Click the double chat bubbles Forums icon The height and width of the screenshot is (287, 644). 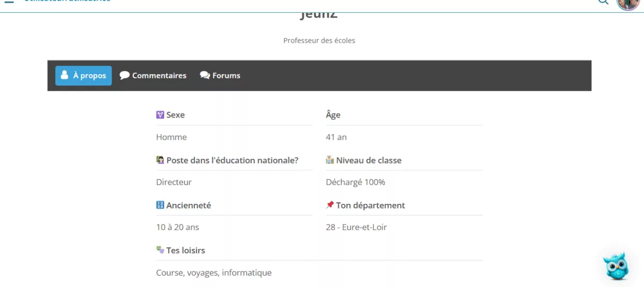point(205,76)
